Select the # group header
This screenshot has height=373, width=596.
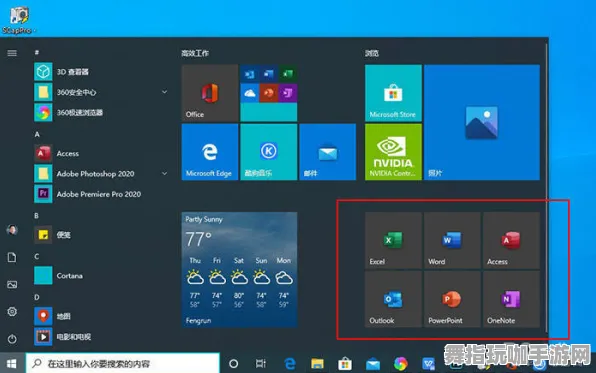pyautogui.click(x=36, y=52)
